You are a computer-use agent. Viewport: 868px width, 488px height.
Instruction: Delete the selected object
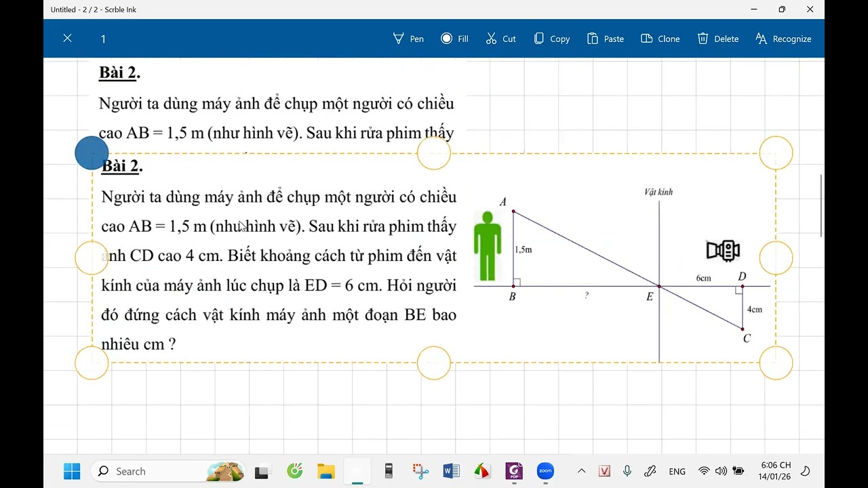pyautogui.click(x=718, y=39)
